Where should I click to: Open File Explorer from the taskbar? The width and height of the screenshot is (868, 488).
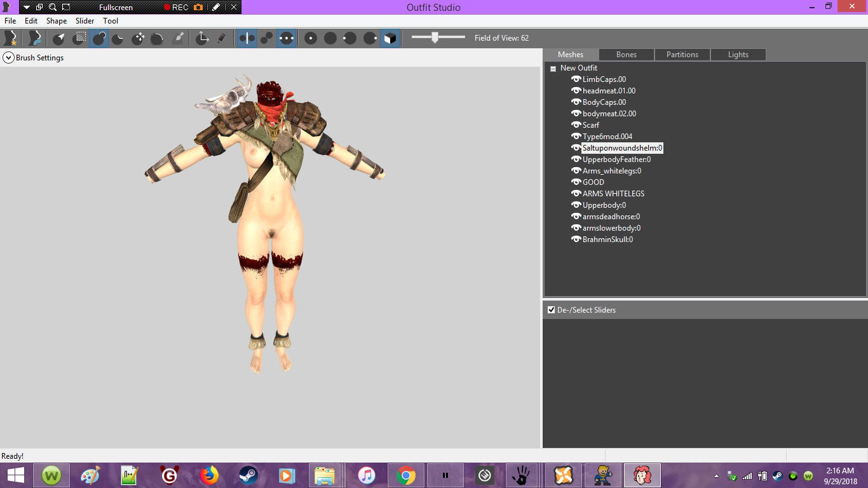pos(324,475)
